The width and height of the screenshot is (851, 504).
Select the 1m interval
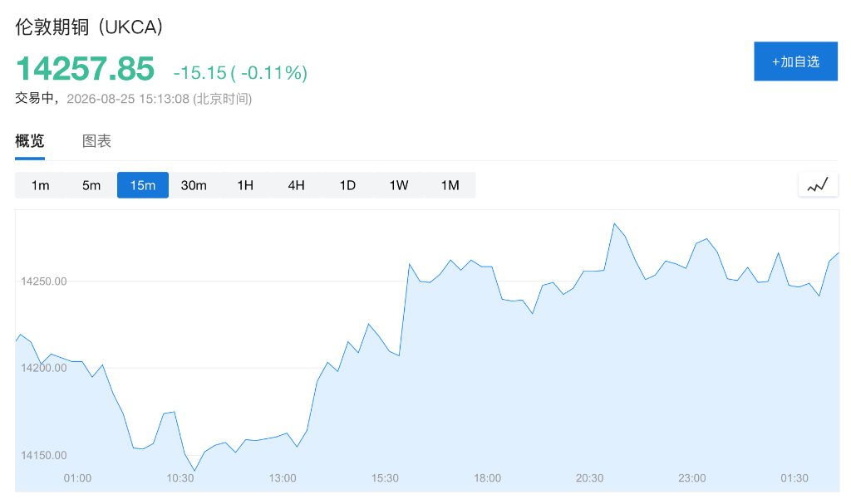coord(40,185)
